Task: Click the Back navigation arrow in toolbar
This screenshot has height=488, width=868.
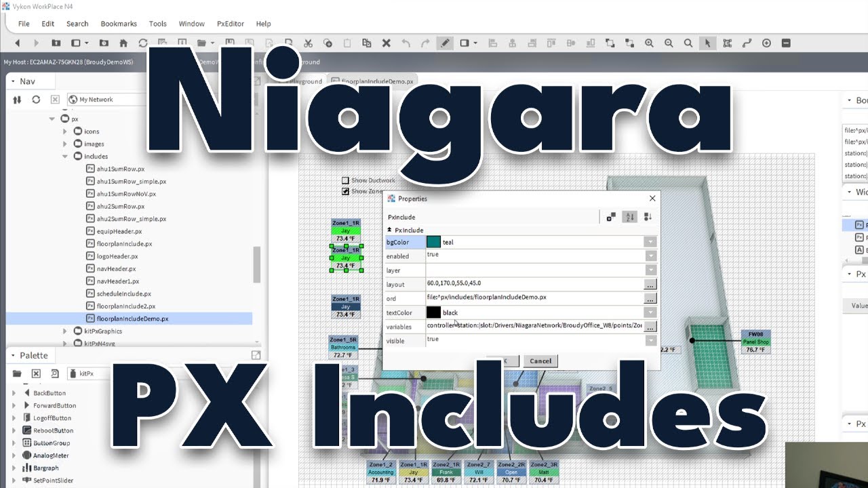Action: click(18, 43)
